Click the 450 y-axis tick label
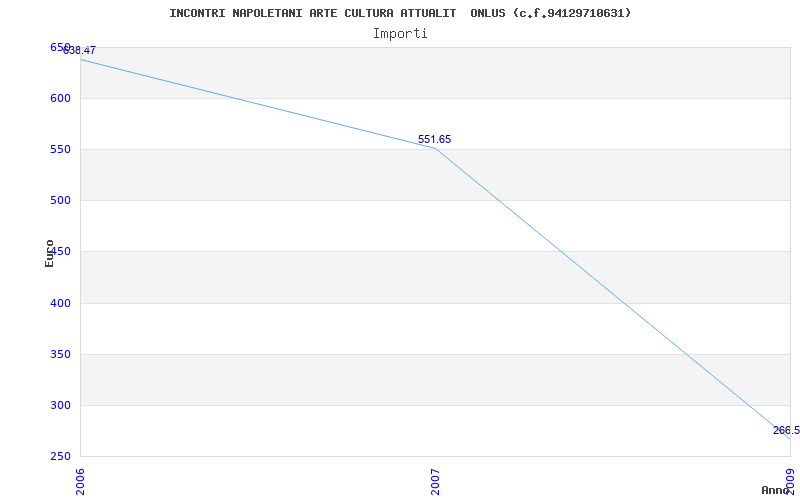The image size is (800, 500). tap(60, 252)
